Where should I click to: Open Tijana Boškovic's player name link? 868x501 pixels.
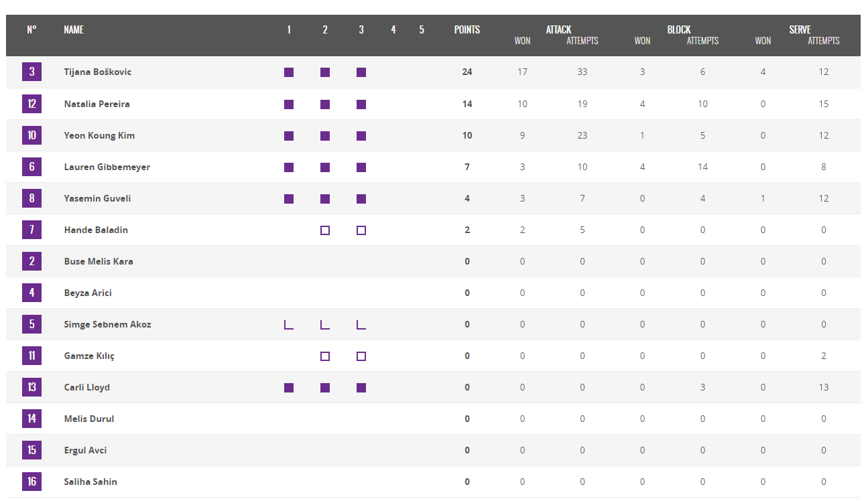tap(98, 72)
